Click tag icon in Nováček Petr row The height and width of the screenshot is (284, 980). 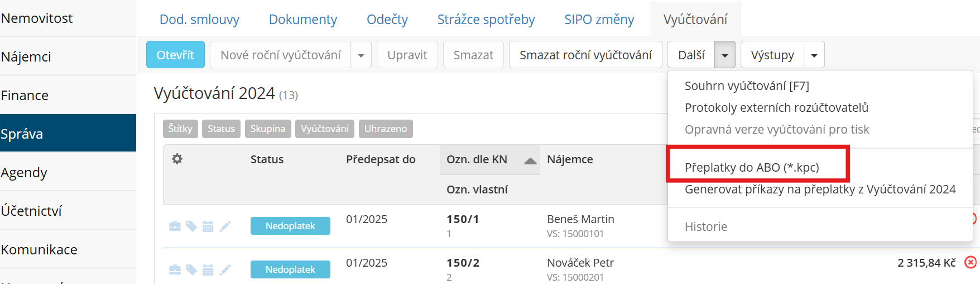pyautogui.click(x=191, y=270)
